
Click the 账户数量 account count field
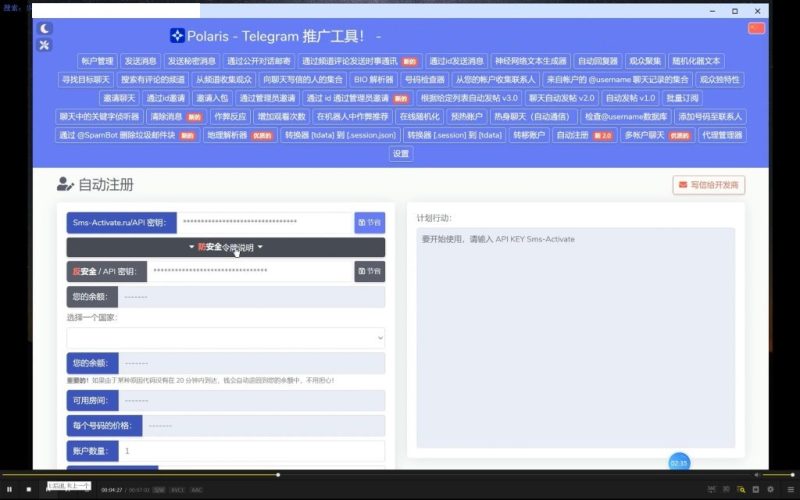tap(252, 451)
